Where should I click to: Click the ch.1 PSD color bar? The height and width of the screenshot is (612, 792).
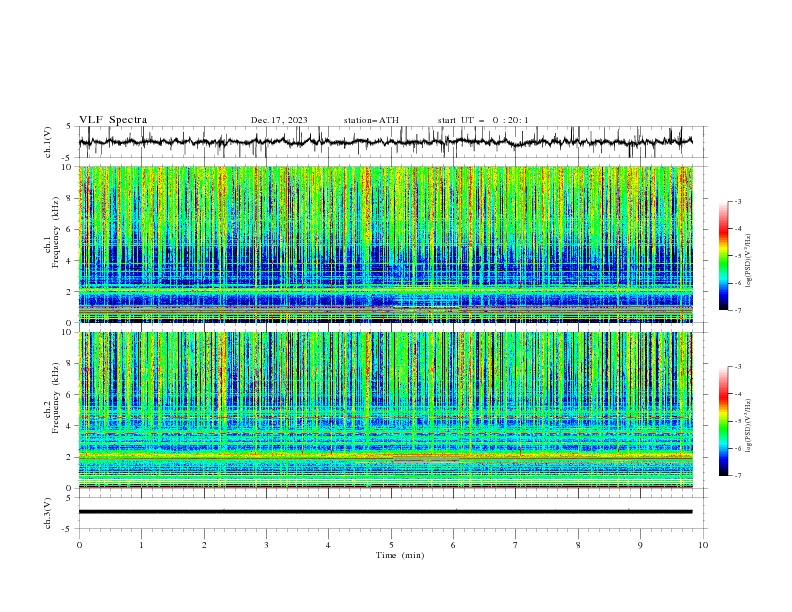[723, 255]
